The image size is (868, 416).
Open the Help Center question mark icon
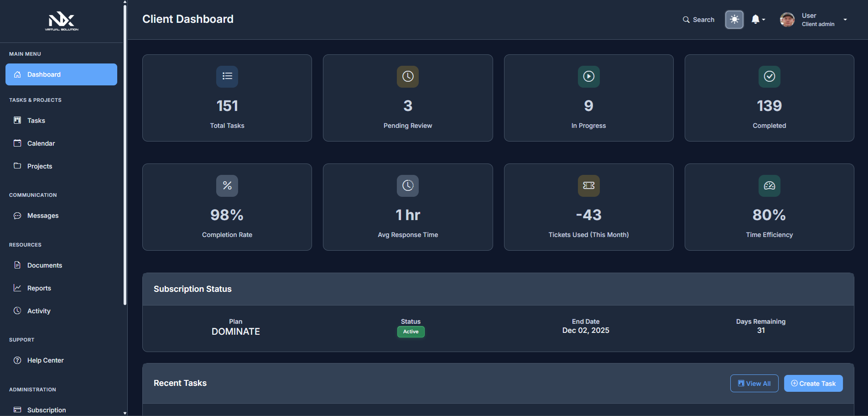[x=17, y=360]
